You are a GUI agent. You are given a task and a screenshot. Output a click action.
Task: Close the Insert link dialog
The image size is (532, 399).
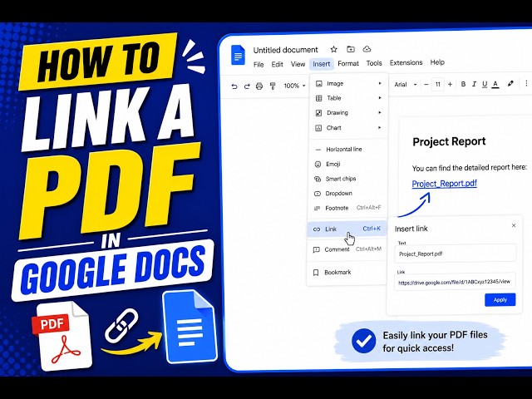pos(514,225)
